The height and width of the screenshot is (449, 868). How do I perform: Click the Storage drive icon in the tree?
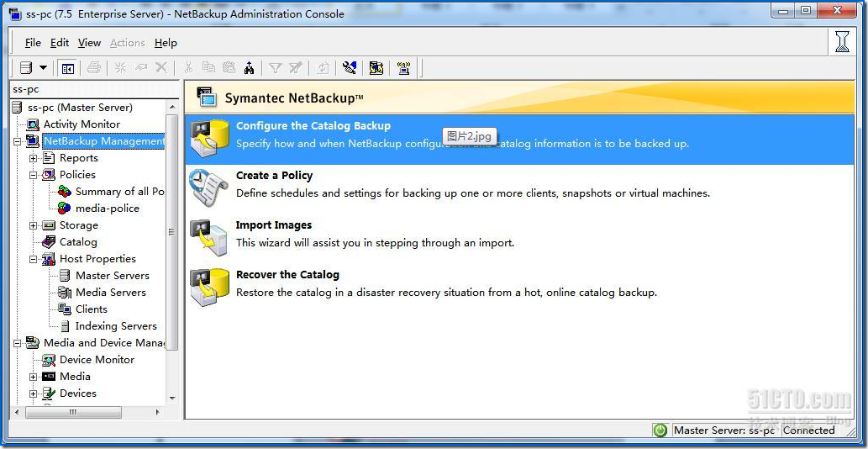[50, 225]
